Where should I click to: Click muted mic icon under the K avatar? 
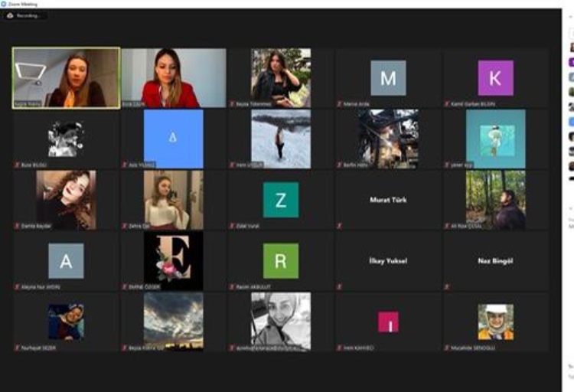(446, 103)
